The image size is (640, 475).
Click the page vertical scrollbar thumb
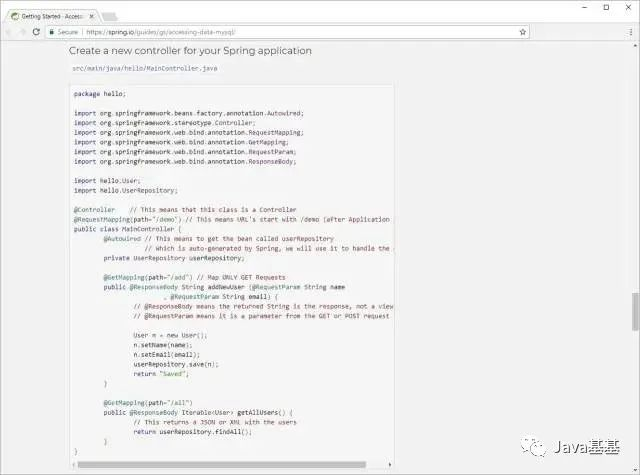tap(636, 311)
